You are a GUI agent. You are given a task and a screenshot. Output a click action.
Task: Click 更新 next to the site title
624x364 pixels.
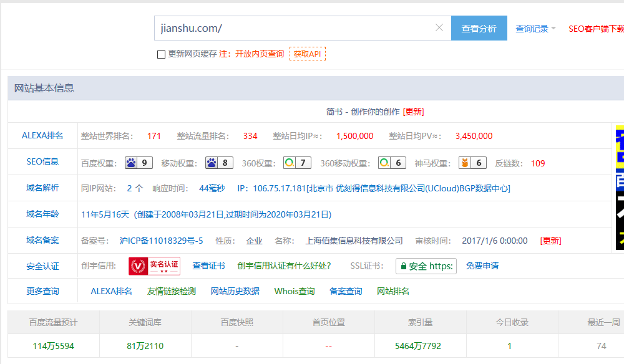point(414,111)
